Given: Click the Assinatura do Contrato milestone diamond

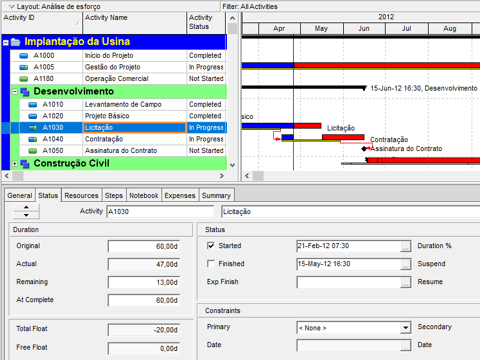Looking at the screenshot, I should pos(364,149).
